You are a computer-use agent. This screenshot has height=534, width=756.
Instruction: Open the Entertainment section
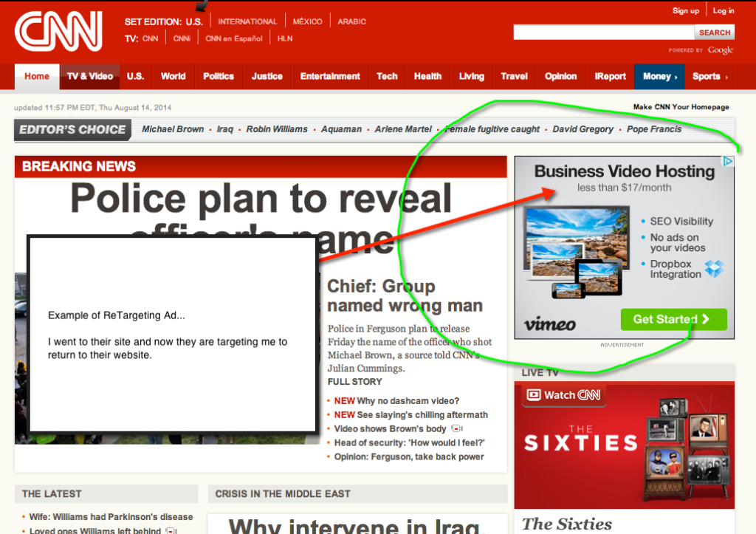click(330, 76)
